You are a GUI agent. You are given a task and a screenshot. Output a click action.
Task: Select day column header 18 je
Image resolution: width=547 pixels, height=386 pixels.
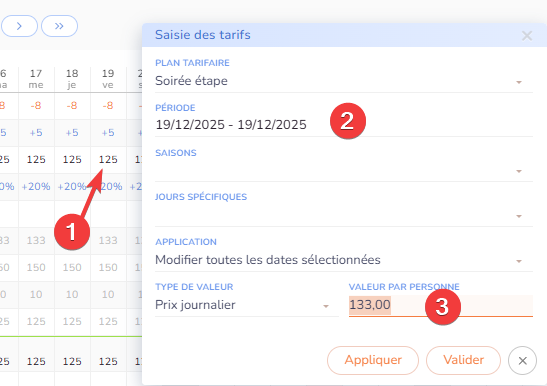click(72, 79)
